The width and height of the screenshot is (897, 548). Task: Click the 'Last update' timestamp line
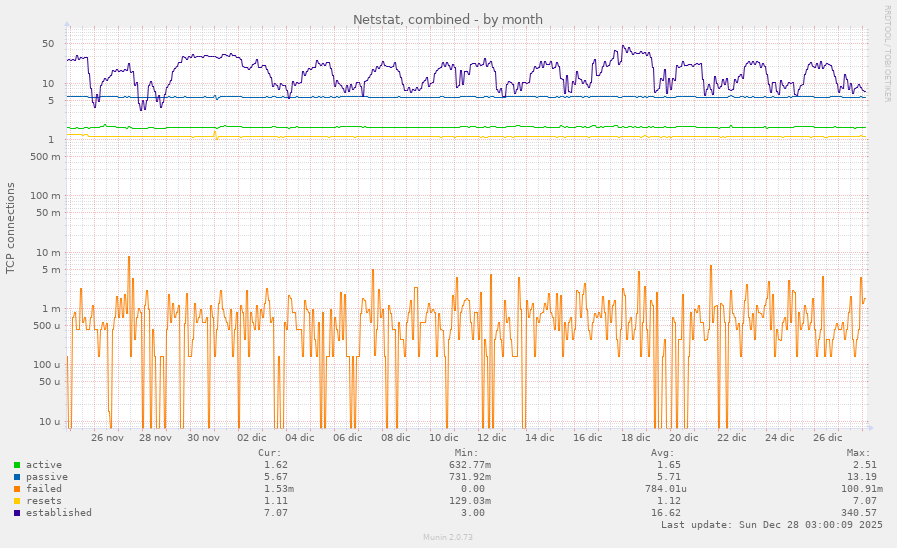[772, 525]
